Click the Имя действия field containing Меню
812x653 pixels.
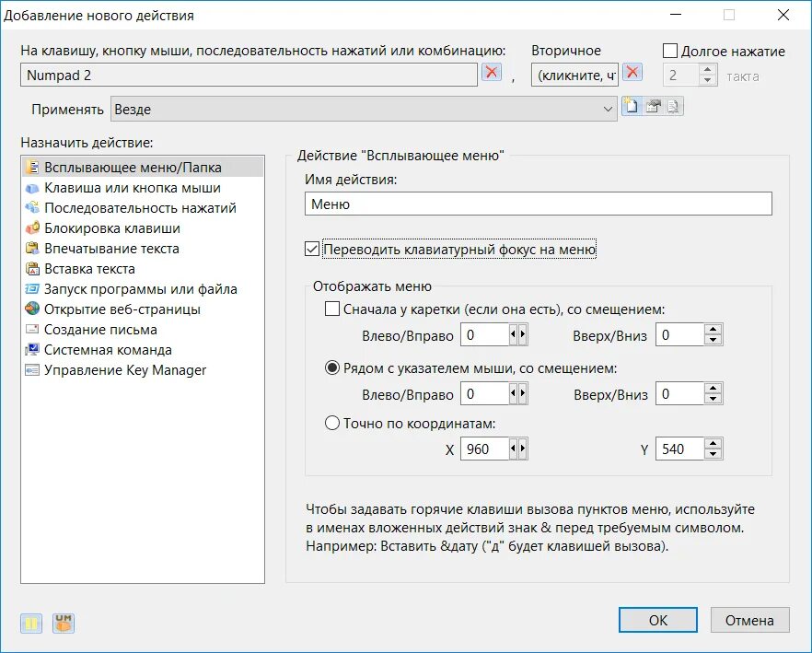(x=538, y=204)
